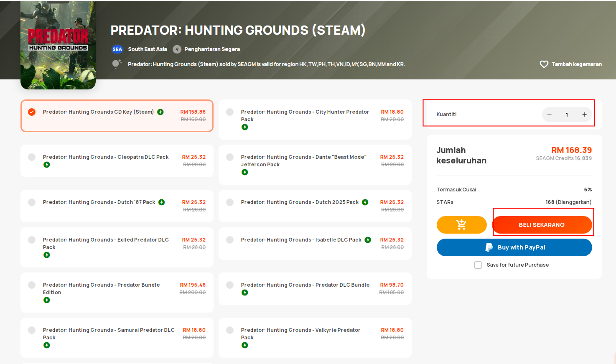
Task: Click the SEA region badge icon
Action: click(117, 49)
